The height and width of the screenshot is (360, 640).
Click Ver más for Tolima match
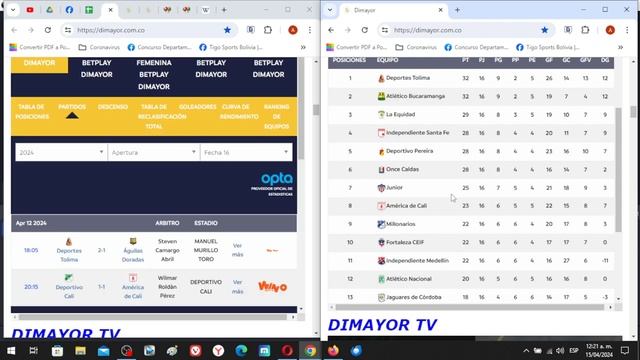click(238, 250)
